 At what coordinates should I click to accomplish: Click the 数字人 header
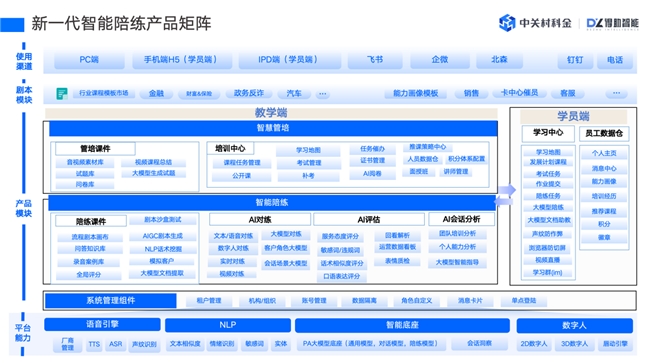pos(575,325)
